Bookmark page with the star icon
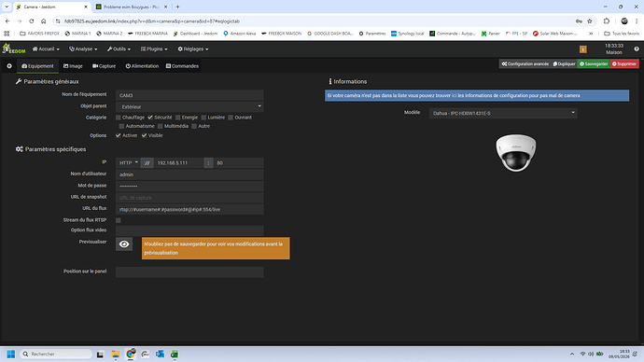The width and height of the screenshot is (644, 362). click(x=590, y=21)
